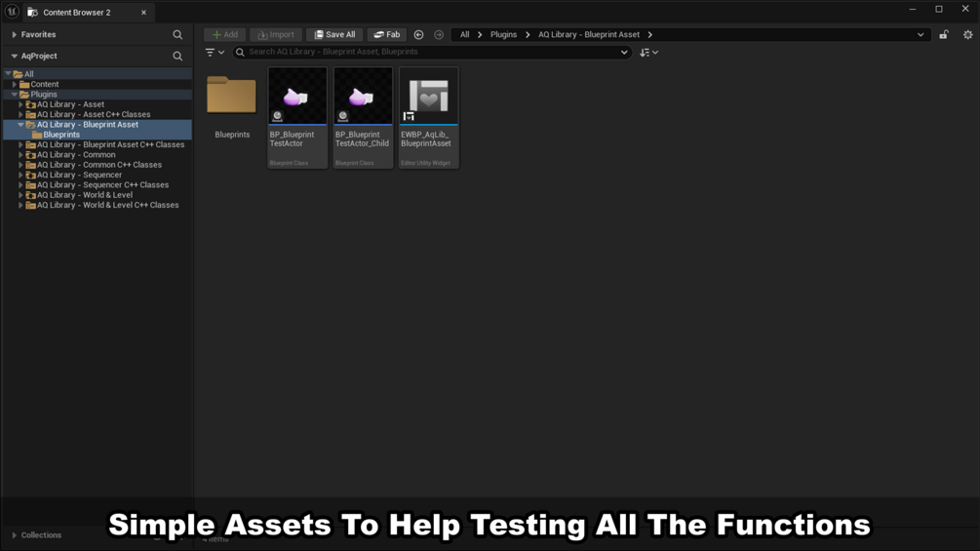
Task: Open the chevron after 'Plugins' breadcrumb
Action: 528,35
